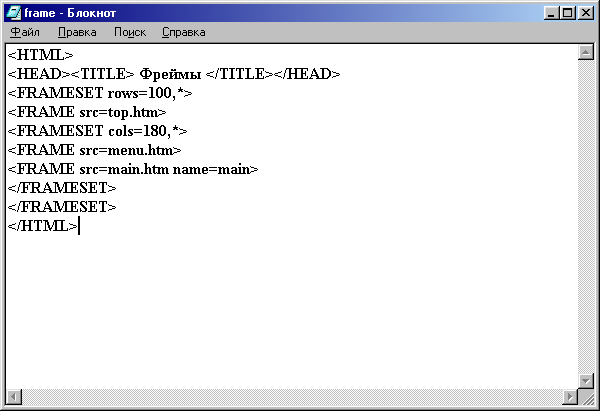This screenshot has width=600, height=411.
Task: Click the Notepad icon in title bar
Action: 13,13
